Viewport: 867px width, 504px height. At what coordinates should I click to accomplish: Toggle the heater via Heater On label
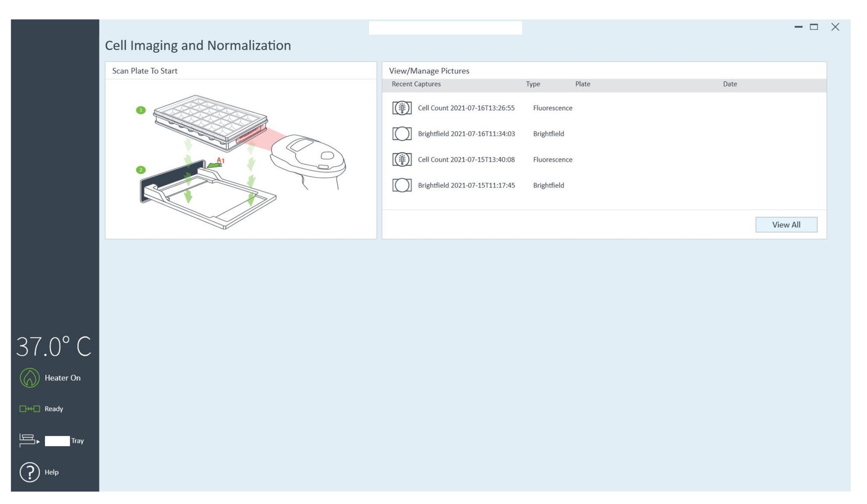[62, 378]
